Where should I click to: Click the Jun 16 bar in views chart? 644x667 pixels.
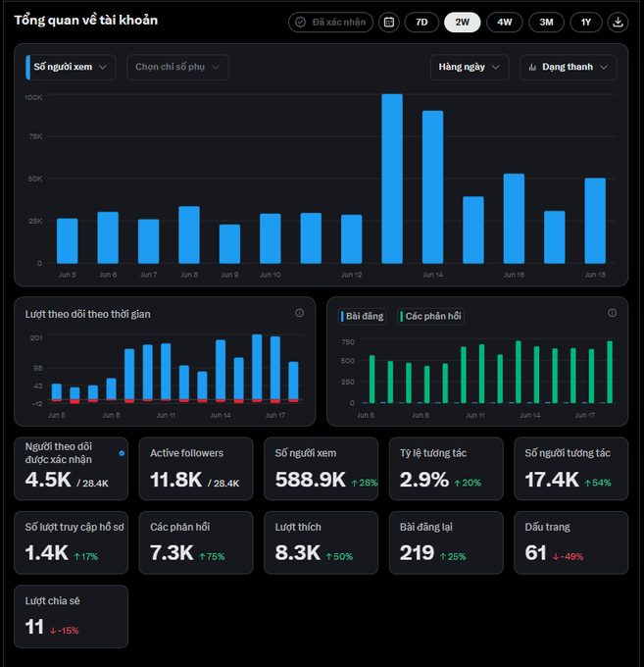pyautogui.click(x=514, y=219)
